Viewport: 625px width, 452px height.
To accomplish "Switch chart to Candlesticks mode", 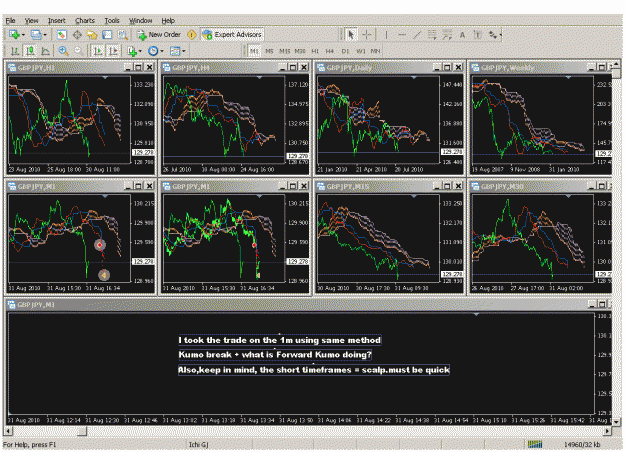I will click(30, 51).
